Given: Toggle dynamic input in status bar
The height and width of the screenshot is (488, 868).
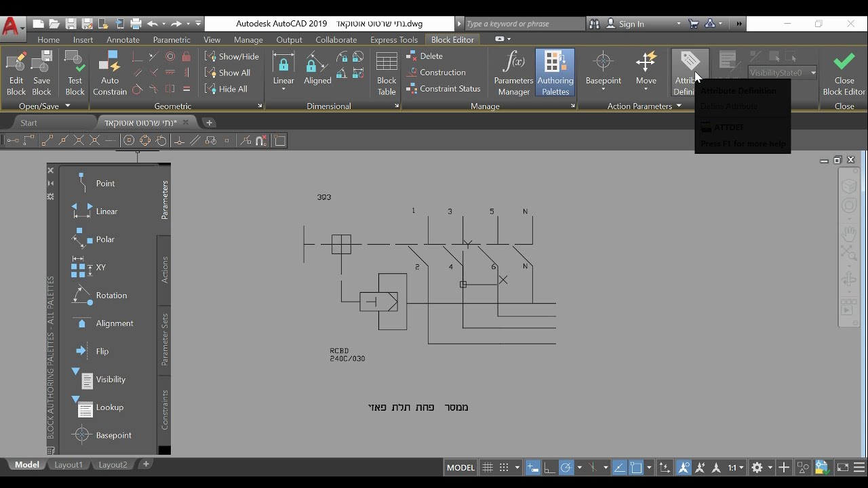Looking at the screenshot, I should tap(532, 468).
